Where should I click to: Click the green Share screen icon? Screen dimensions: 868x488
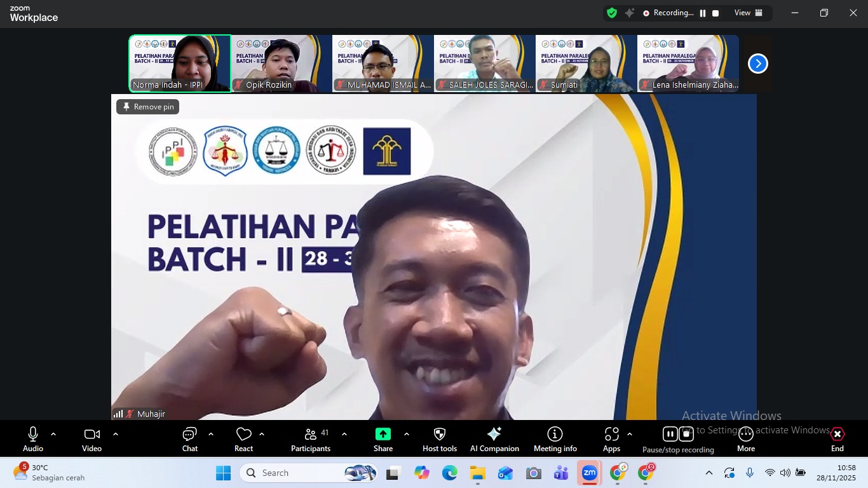point(383,434)
